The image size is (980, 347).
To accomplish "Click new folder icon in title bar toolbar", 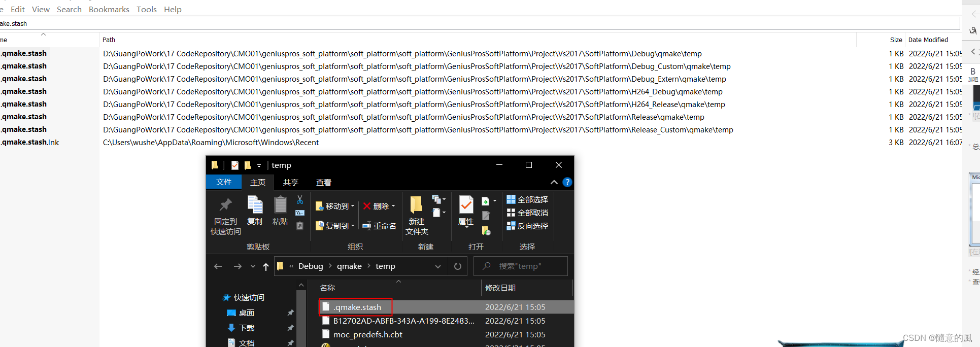I will click(x=248, y=165).
